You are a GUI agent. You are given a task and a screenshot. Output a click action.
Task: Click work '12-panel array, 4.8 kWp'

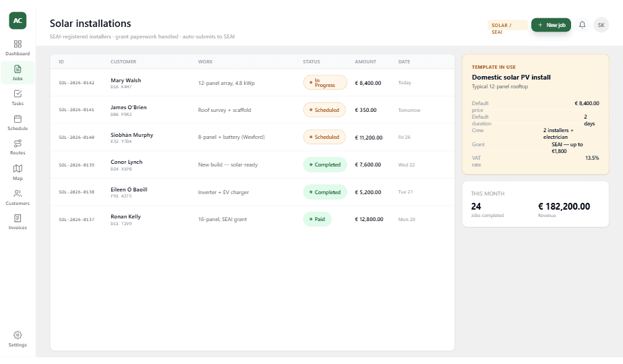pyautogui.click(x=226, y=83)
